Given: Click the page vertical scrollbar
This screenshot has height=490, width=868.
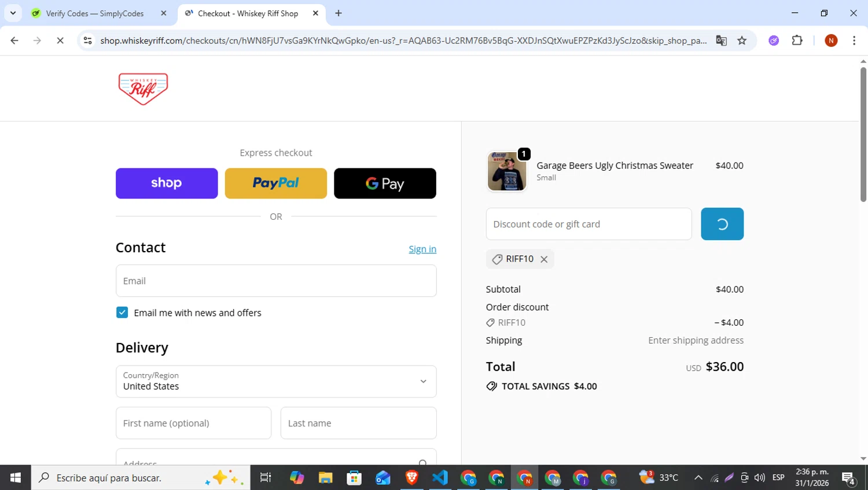Looking at the screenshot, I should coord(863,134).
